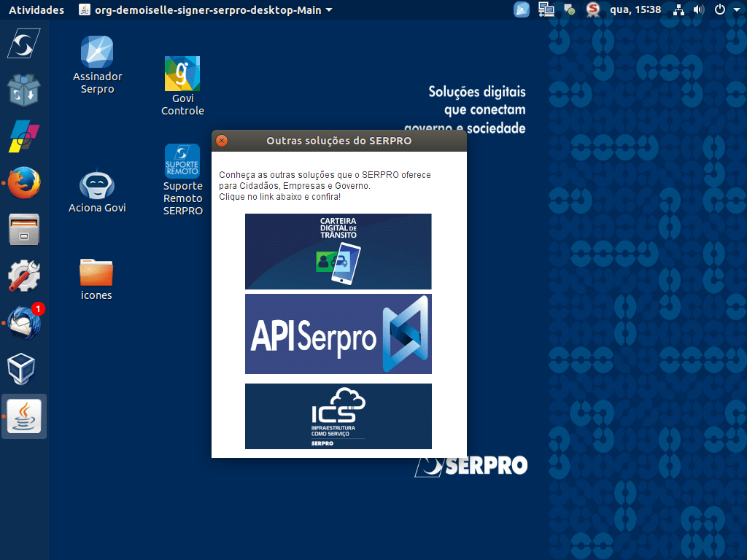Select the running Java app in dock

(x=24, y=416)
